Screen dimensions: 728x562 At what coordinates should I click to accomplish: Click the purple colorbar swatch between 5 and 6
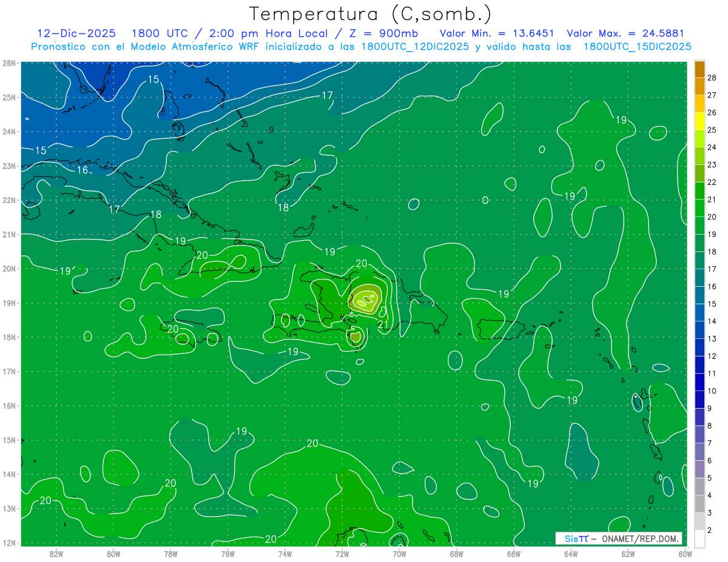699,469
